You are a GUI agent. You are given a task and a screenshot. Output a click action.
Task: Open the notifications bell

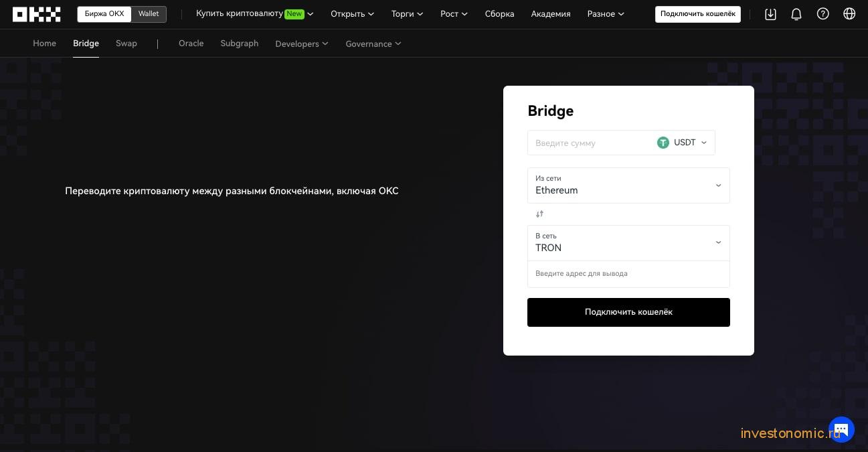[796, 14]
